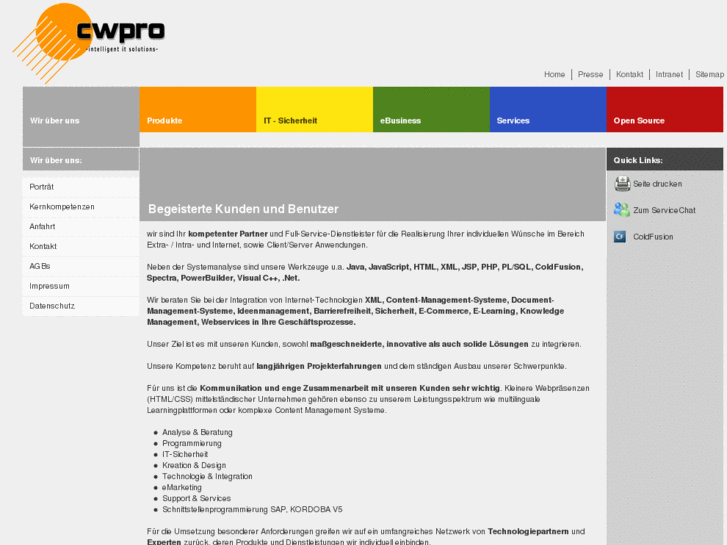Click the cwpro logo
This screenshot has width=727, height=545.
click(x=89, y=43)
